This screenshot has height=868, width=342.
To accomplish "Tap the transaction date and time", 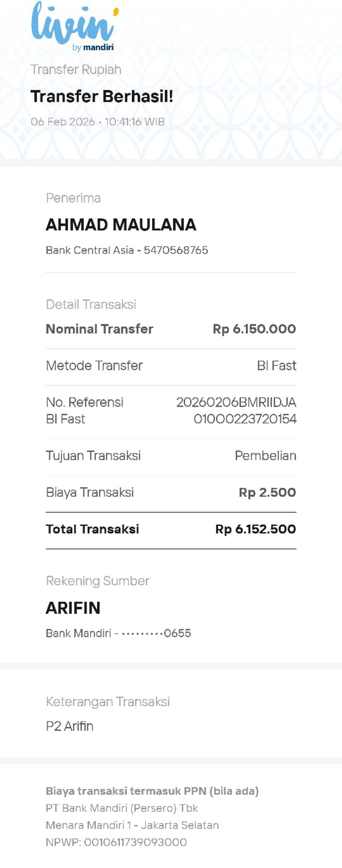I will [x=97, y=122].
